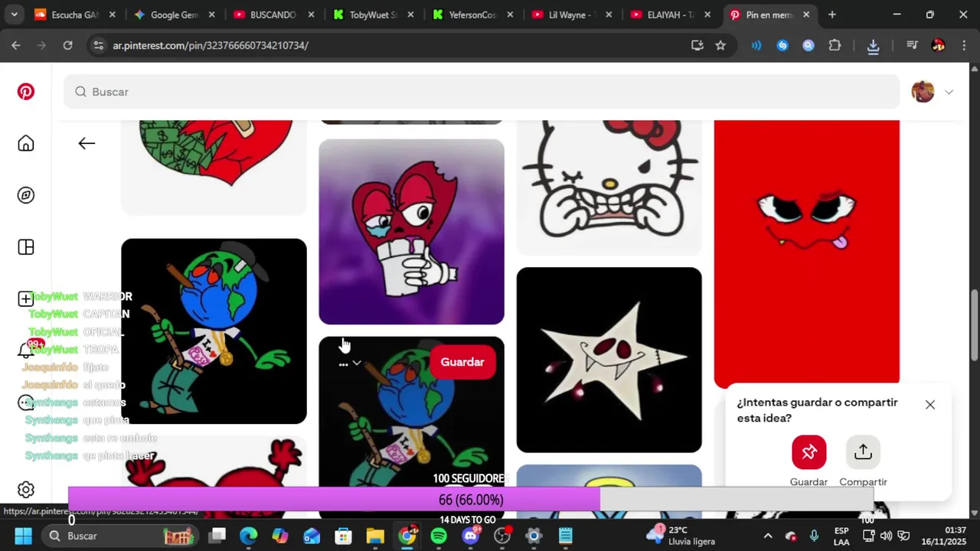Open Microsoft Store from taskbar
This screenshot has width=980, height=551.
click(x=343, y=536)
